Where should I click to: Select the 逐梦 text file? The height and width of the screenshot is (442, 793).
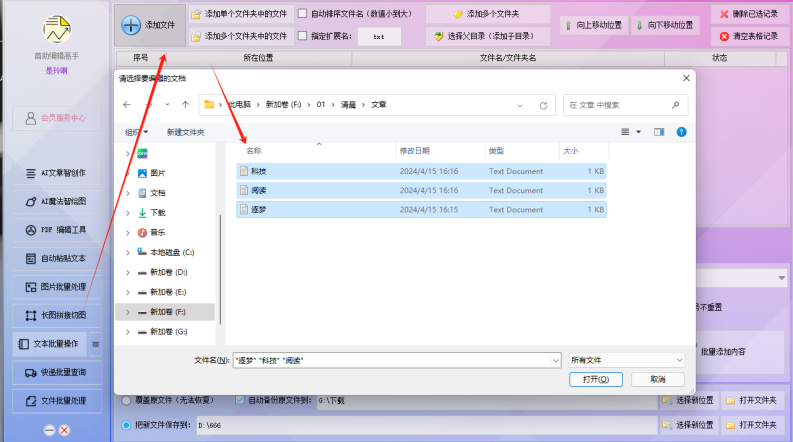421,210
